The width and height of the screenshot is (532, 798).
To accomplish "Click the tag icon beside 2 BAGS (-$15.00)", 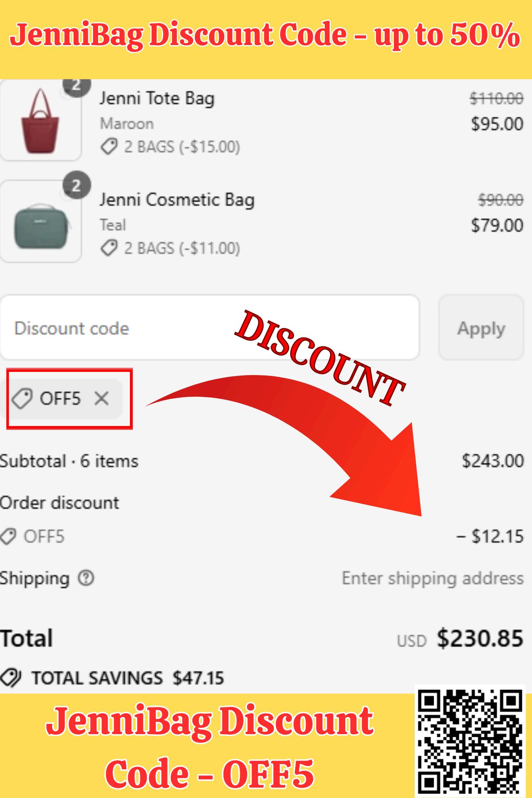I will coord(109,147).
